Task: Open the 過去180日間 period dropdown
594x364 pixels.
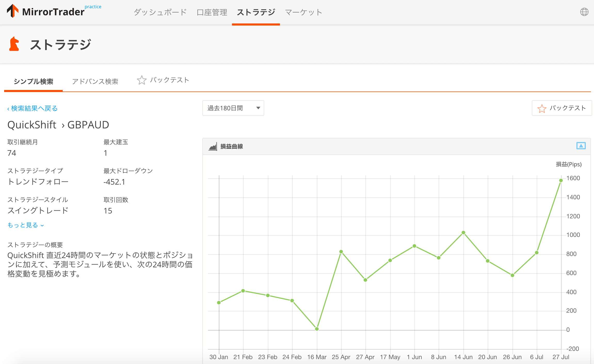Action: (x=233, y=108)
